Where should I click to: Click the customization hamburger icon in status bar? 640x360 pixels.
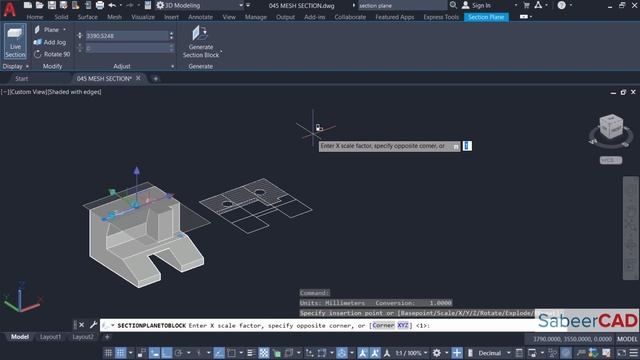[633, 353]
